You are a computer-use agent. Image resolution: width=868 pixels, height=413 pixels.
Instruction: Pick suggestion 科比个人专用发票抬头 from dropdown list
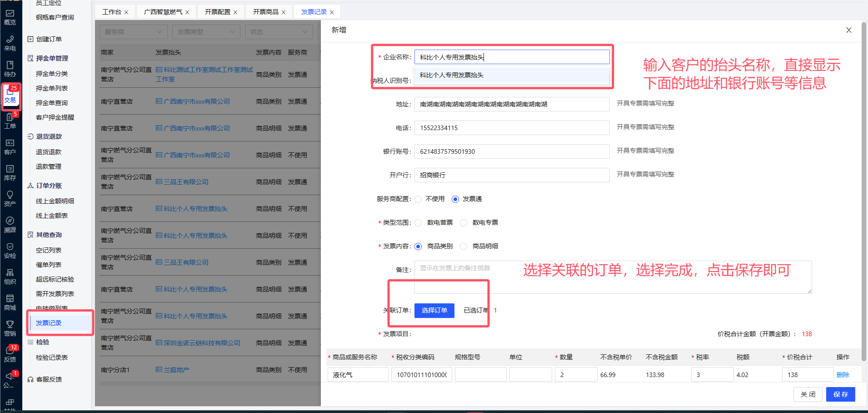point(512,75)
